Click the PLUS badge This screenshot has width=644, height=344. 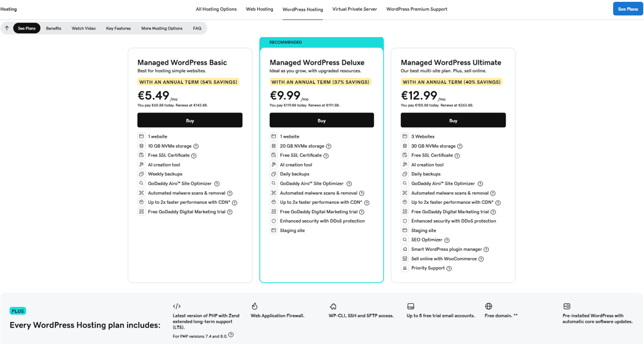point(18,311)
